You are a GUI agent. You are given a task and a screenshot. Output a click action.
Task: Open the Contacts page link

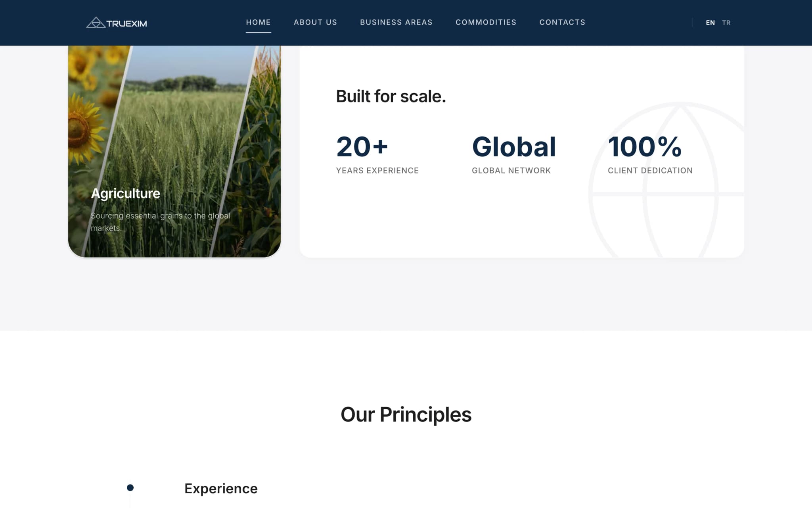point(562,22)
